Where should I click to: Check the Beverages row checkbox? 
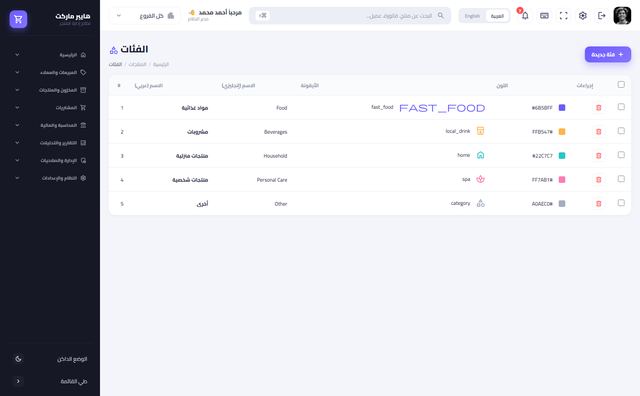click(x=621, y=131)
